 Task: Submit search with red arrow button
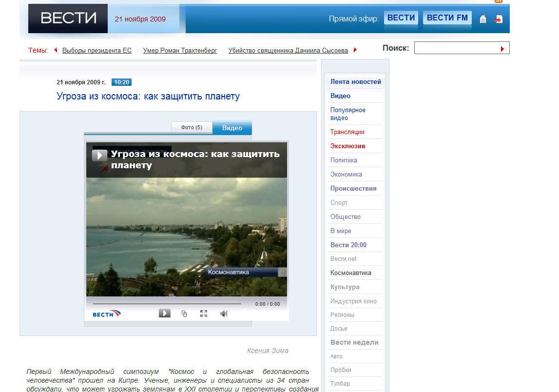tap(502, 48)
